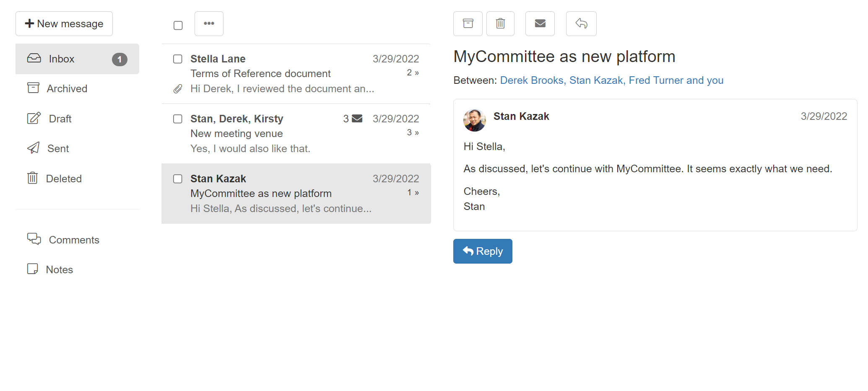Go to the Draft folder
This screenshot has height=391, width=868.
[77, 119]
